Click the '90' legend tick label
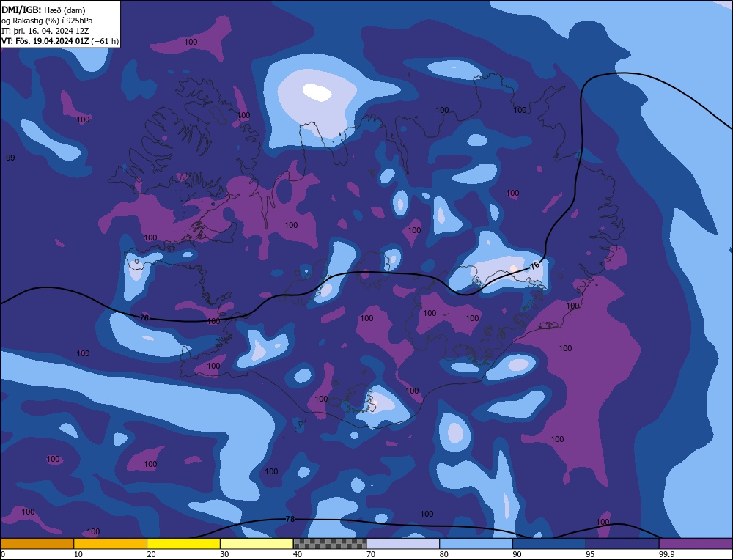The height and width of the screenshot is (560, 733). coord(517,554)
